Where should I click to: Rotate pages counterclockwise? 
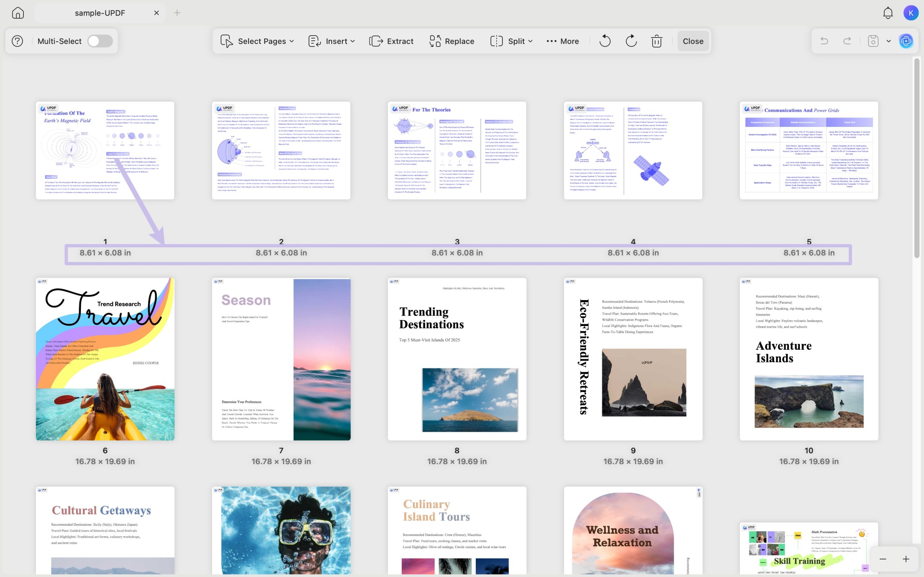click(605, 41)
